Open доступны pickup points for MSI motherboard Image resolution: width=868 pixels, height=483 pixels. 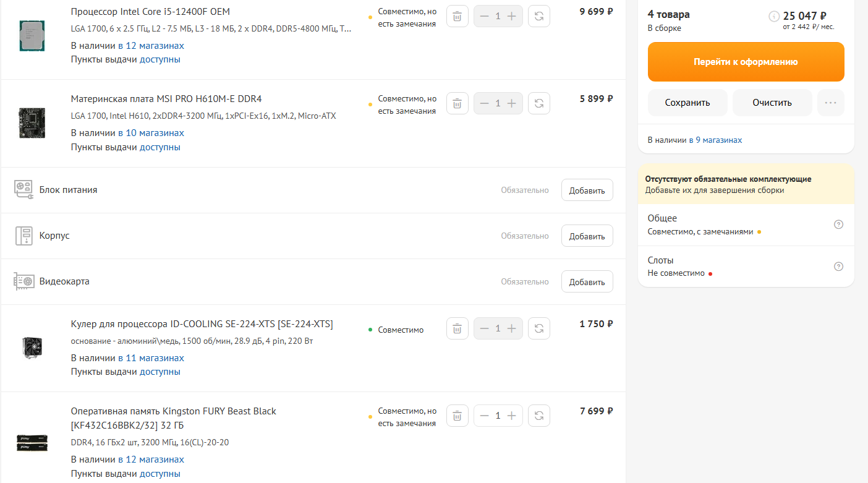(x=160, y=147)
